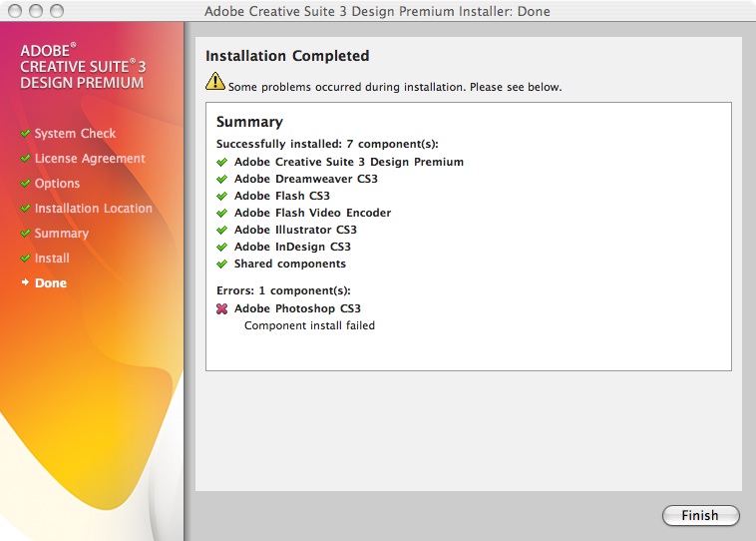Click the checkmark next to System Check step
756x541 pixels.
coord(26,133)
